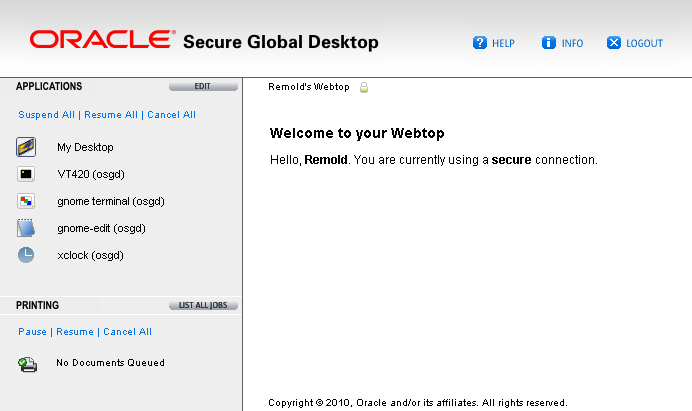The image size is (692, 411).
Task: Launch VT420 (osgd) application
Action: pos(91,174)
